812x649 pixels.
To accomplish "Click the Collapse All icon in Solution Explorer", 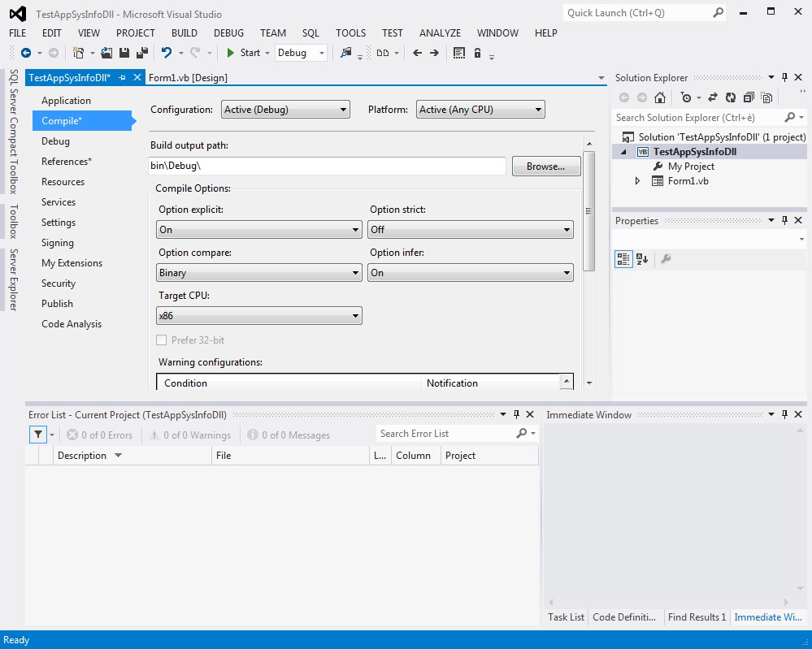I will coord(749,97).
